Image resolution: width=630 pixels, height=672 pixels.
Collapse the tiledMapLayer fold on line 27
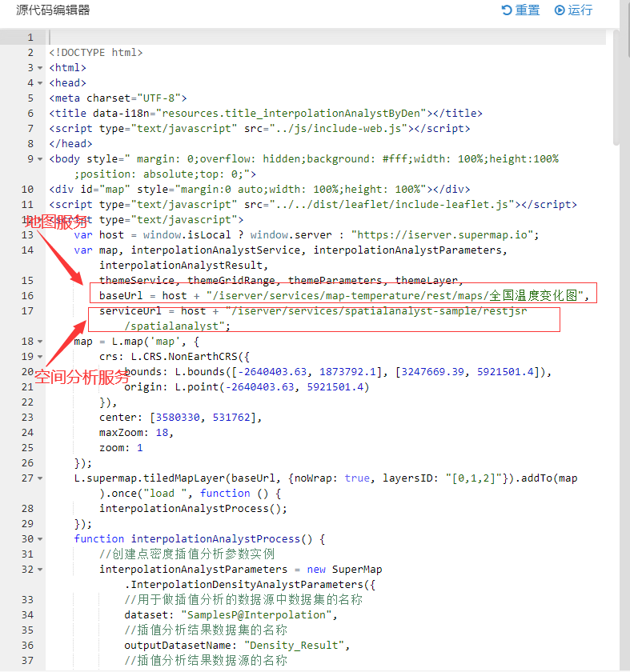click(40, 478)
